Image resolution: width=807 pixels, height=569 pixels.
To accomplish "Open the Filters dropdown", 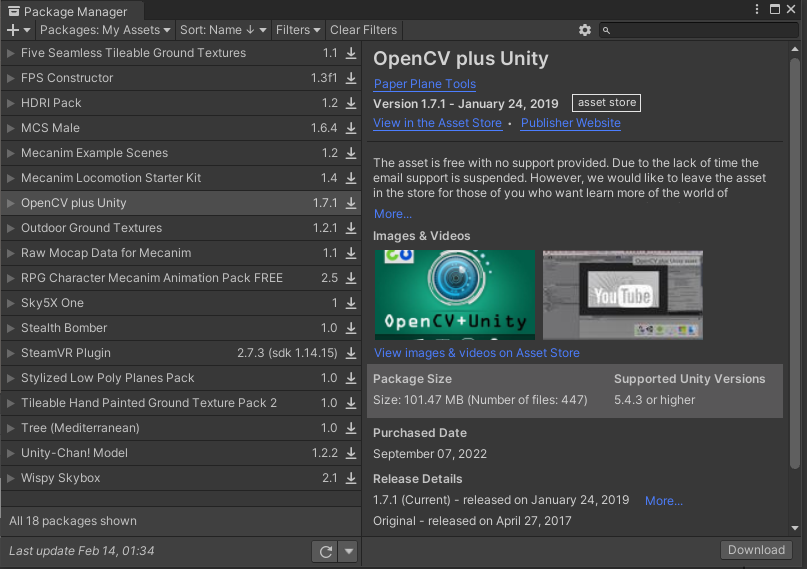I will click(x=298, y=30).
